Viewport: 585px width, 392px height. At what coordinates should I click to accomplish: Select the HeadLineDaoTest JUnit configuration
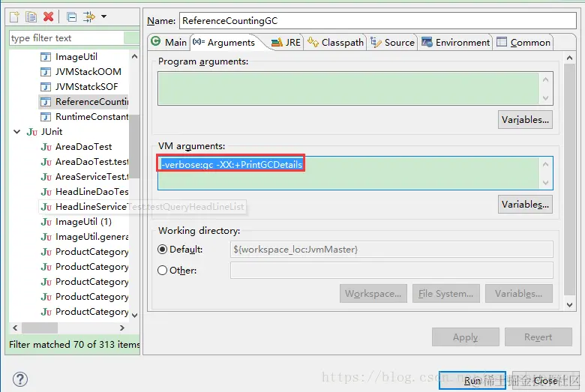[91, 192]
